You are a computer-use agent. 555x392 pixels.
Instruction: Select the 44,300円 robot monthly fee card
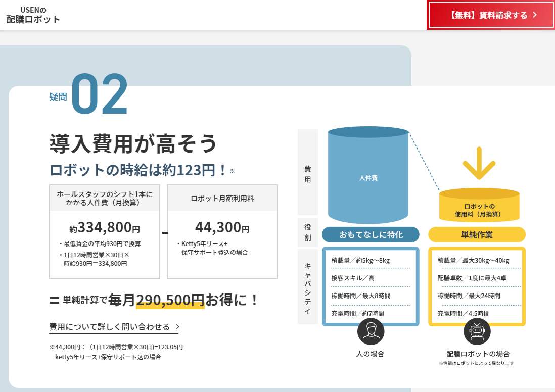222,232
